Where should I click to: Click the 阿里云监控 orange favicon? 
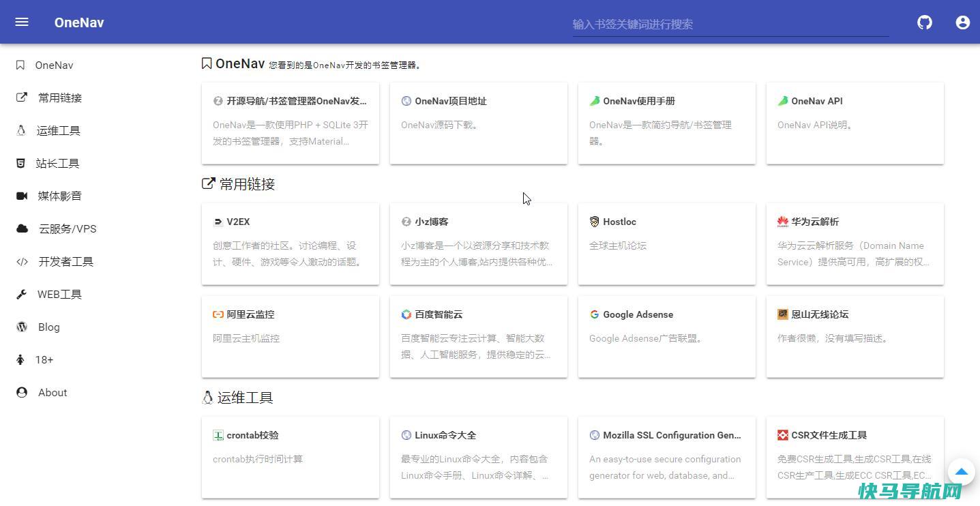[218, 314]
